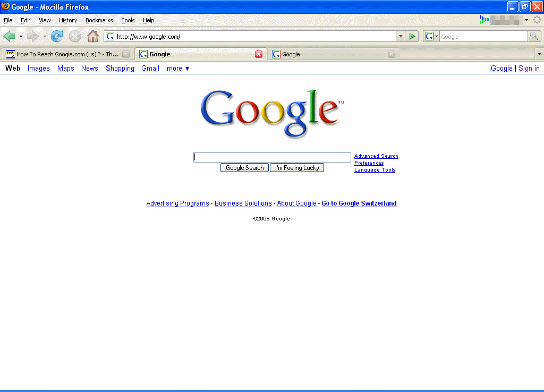Image resolution: width=544 pixels, height=392 pixels.
Task: Click the ©2008 Google copyright text
Action: pos(271,218)
